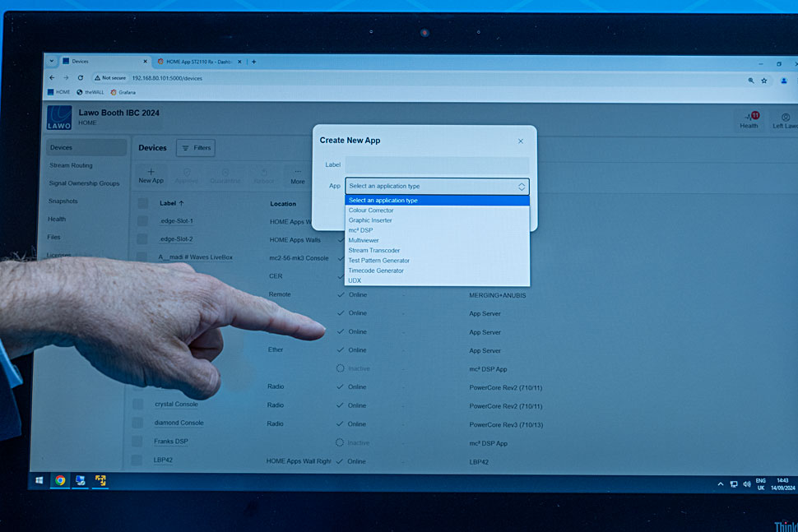The image size is (798, 532).
Task: Bookmark this page with the star
Action: tap(764, 81)
